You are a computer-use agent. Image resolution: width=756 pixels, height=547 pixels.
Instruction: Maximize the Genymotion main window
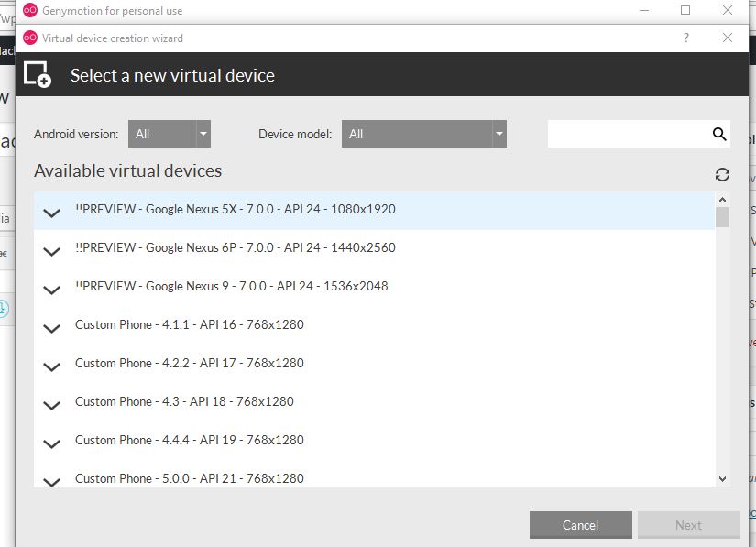(x=685, y=10)
